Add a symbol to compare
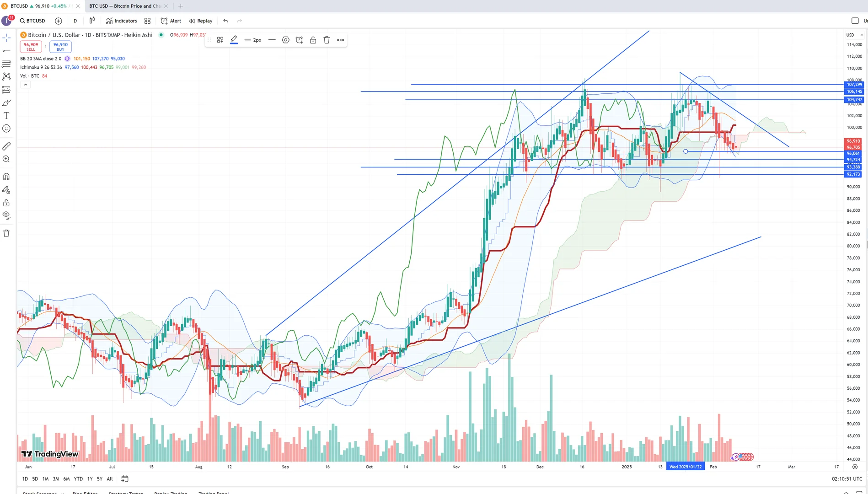 pyautogui.click(x=58, y=21)
